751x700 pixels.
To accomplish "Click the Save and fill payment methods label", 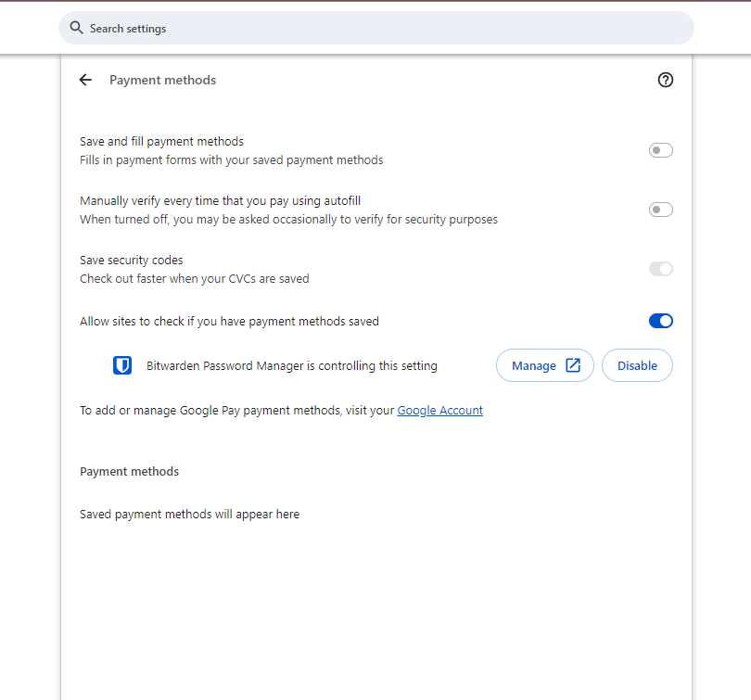I will [161, 141].
